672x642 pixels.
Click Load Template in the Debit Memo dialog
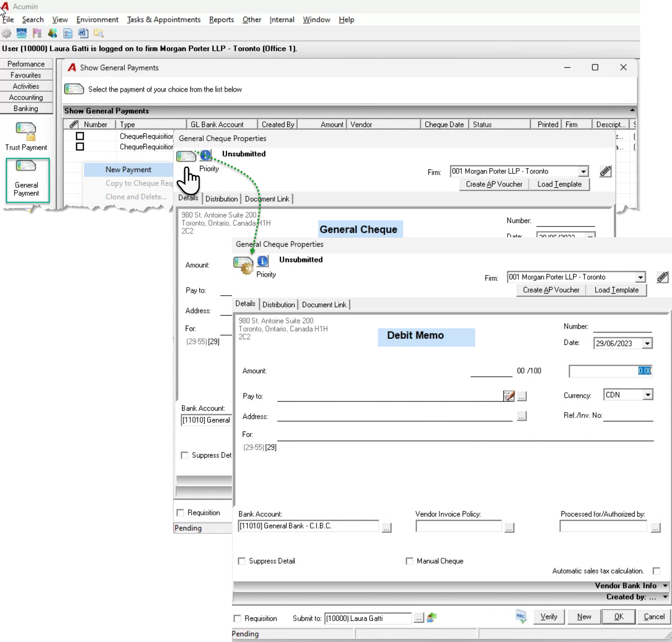coord(616,290)
